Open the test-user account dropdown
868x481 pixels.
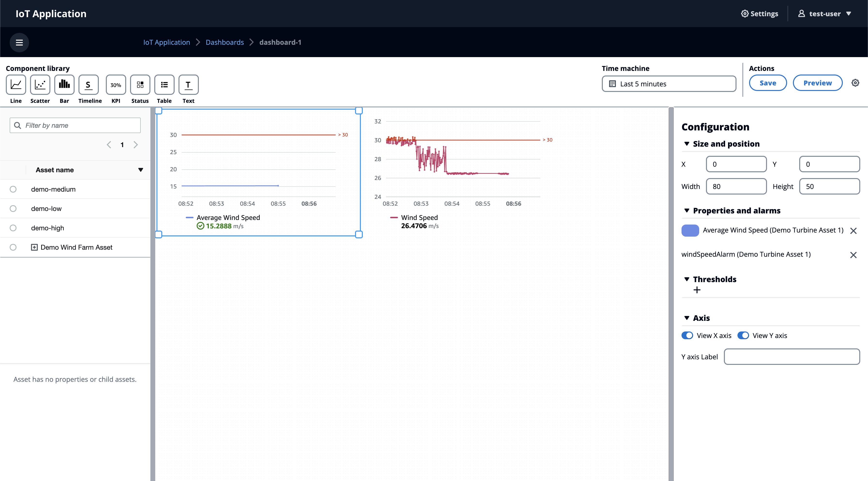coord(825,14)
